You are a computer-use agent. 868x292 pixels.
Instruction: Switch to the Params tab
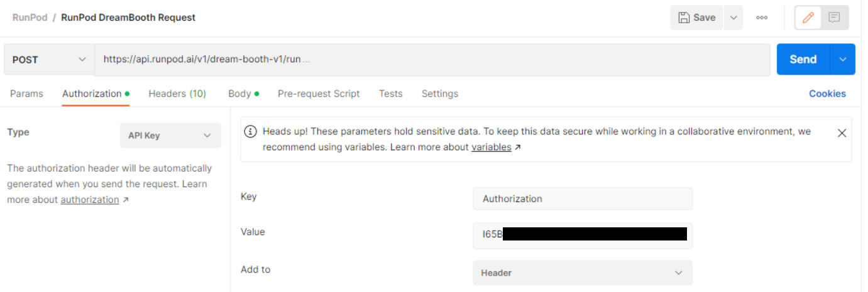tap(26, 94)
